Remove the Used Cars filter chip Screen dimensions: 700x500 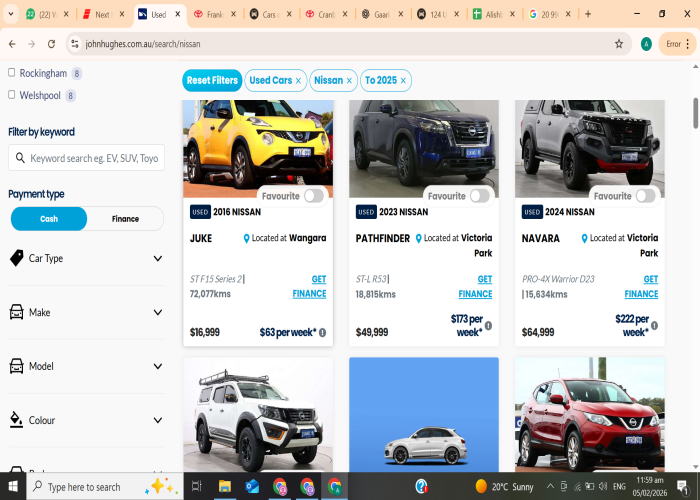(x=298, y=81)
